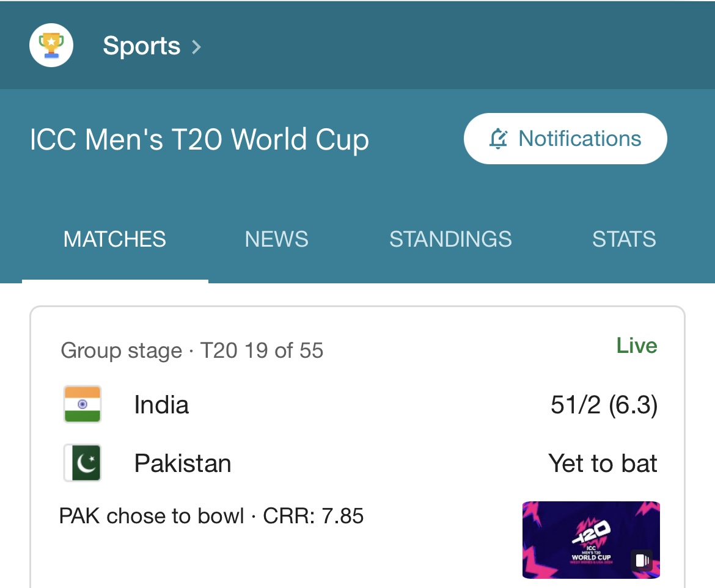
Task: Select the Pakistan team name
Action: pyautogui.click(x=183, y=463)
